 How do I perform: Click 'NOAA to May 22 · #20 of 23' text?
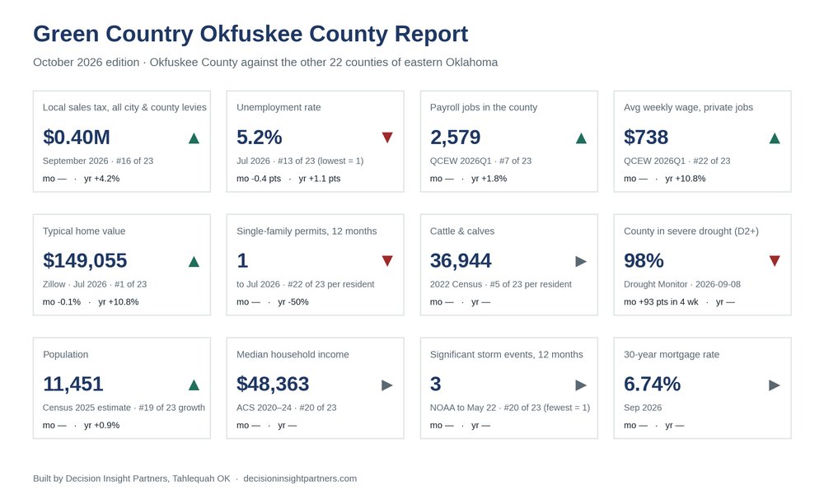pos(485,408)
